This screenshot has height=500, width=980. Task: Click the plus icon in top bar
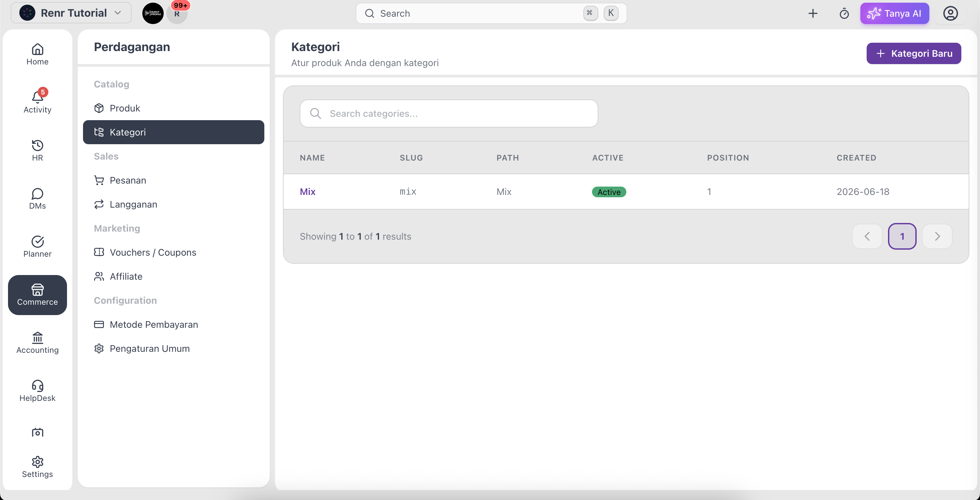point(813,13)
